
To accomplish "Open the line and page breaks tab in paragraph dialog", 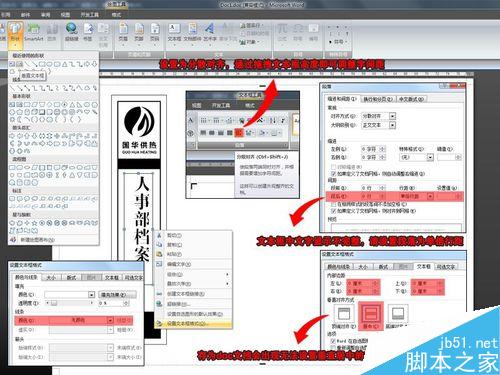I will (377, 99).
